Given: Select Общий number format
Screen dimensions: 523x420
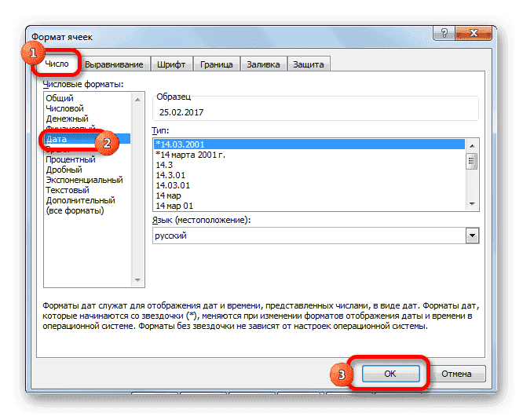Looking at the screenshot, I should (x=88, y=98).
